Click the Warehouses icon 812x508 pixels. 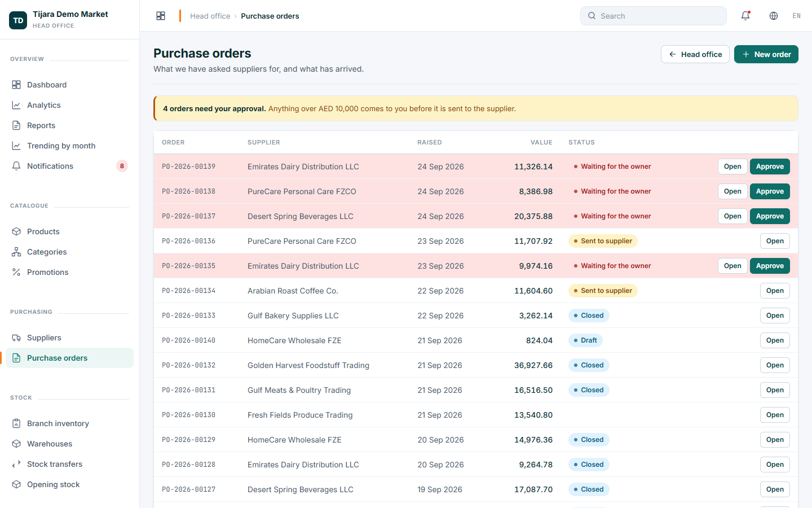(16, 444)
